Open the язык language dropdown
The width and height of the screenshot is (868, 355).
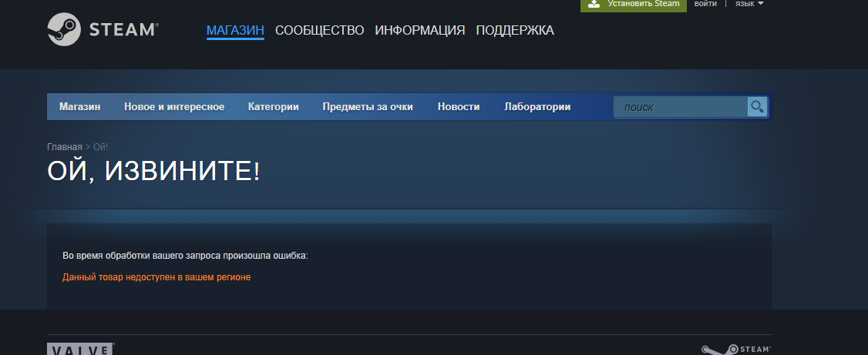coord(749,3)
